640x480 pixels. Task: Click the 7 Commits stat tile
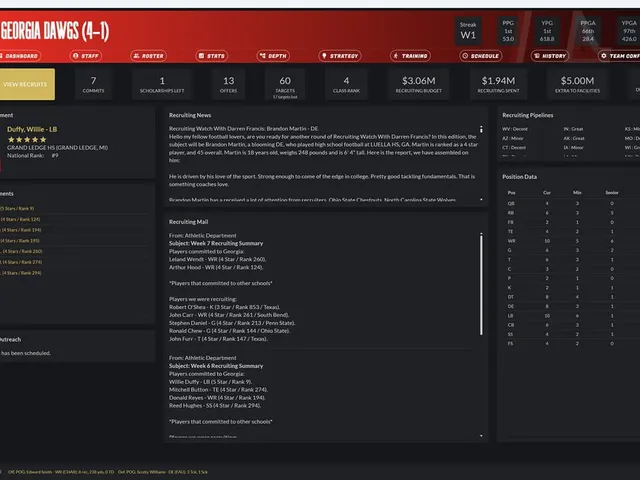[x=93, y=84]
